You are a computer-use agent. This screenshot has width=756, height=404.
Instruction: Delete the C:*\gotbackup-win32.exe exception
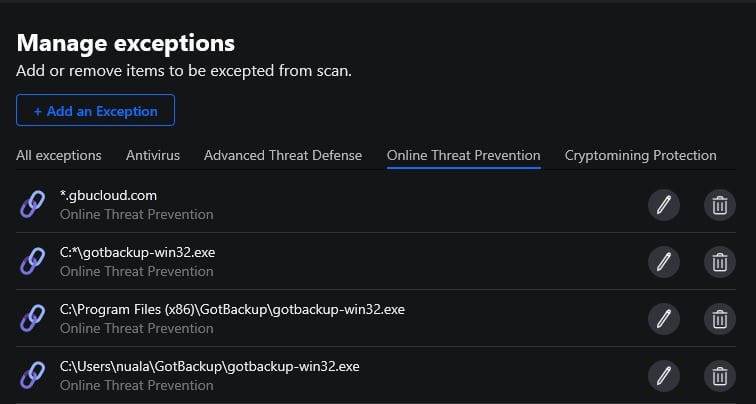[x=719, y=262]
